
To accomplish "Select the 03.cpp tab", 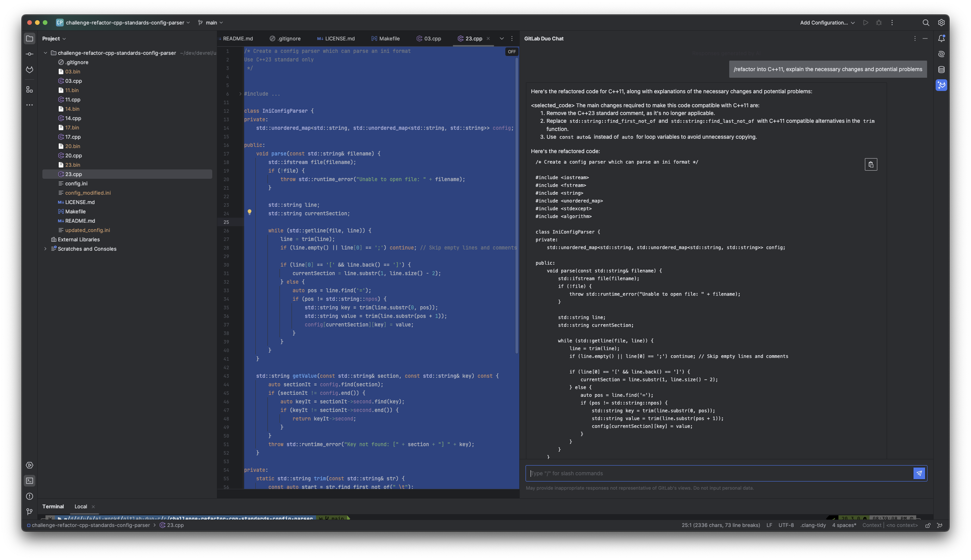I will coord(432,38).
